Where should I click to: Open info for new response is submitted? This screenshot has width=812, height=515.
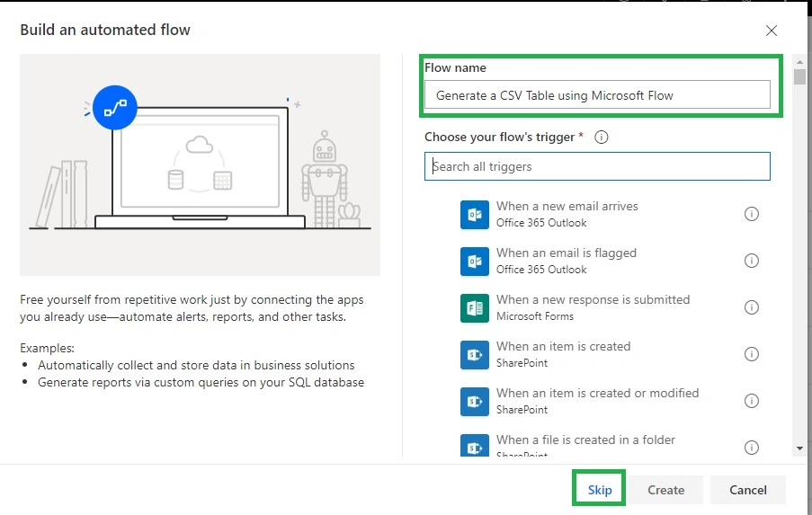pos(752,307)
